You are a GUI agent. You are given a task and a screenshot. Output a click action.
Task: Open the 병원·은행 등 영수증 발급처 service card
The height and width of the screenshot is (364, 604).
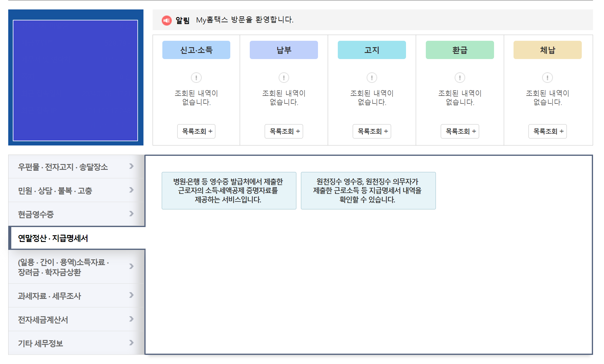click(x=229, y=191)
